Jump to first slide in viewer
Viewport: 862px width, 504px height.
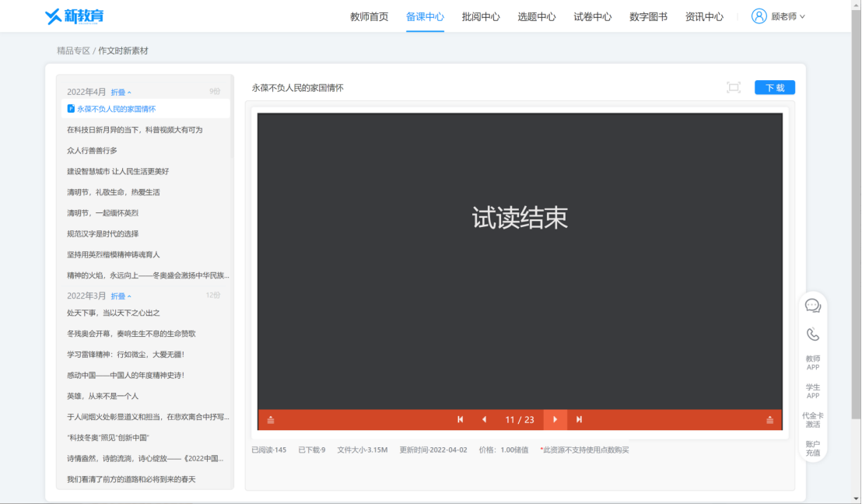(x=460, y=419)
